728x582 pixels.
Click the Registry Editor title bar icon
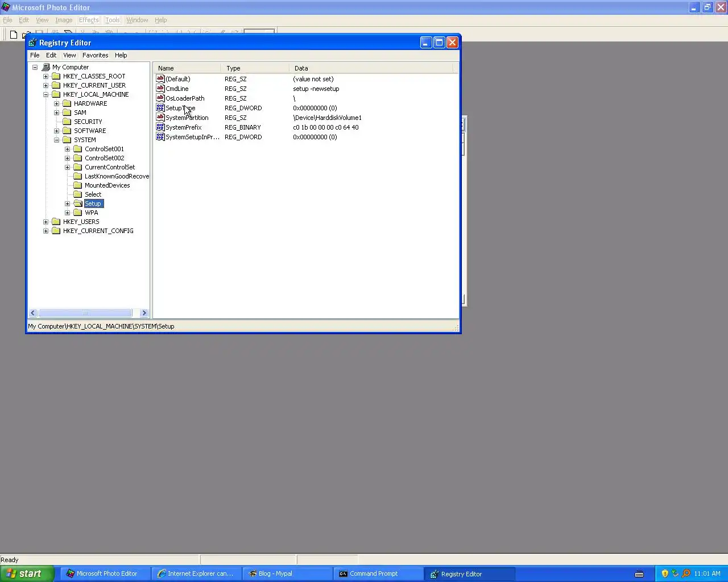tap(33, 43)
